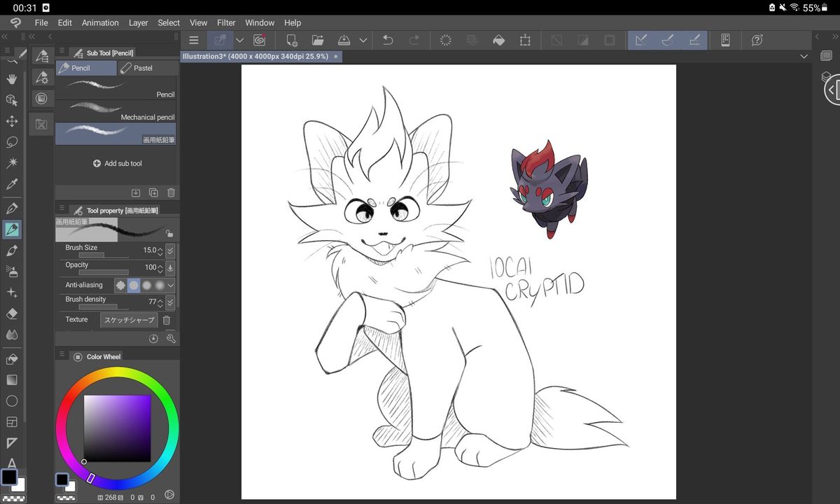This screenshot has width=840, height=504.
Task: Open the Animation menu
Action: point(100,22)
